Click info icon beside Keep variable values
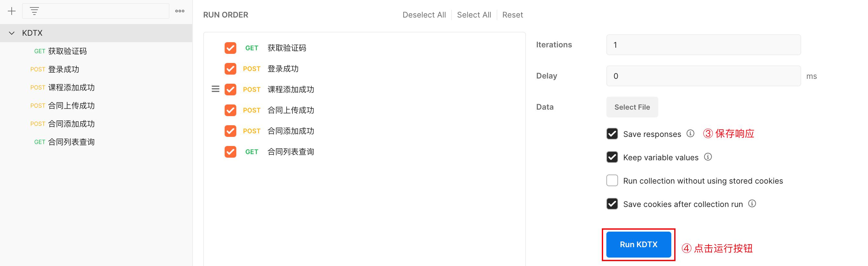This screenshot has width=868, height=266. pos(708,157)
